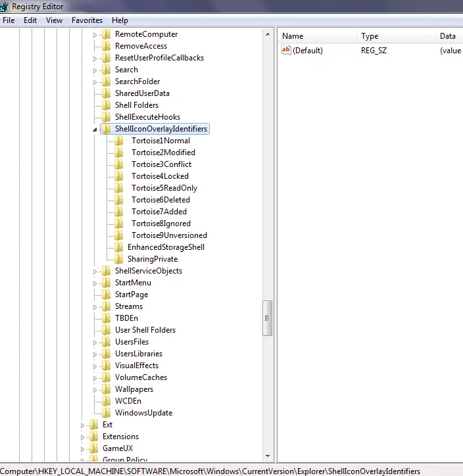Click the RemoveAccess folder icon
Image resolution: width=463 pixels, height=476 pixels.
coord(106,46)
